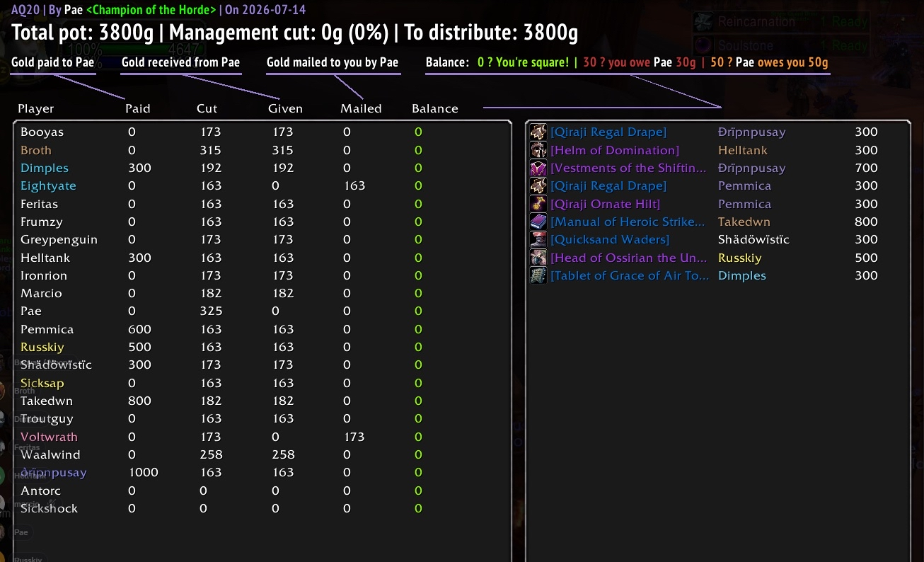Image resolution: width=924 pixels, height=562 pixels.
Task: Click the 'Champion of the Horde' guild tag
Action: pyautogui.click(x=151, y=10)
